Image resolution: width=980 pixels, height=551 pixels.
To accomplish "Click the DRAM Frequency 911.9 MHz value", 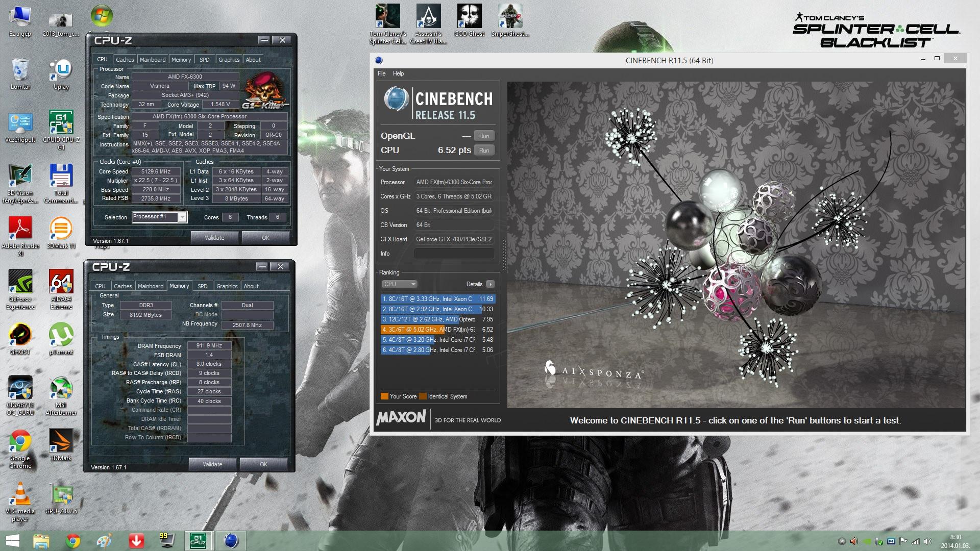I will [x=209, y=346].
